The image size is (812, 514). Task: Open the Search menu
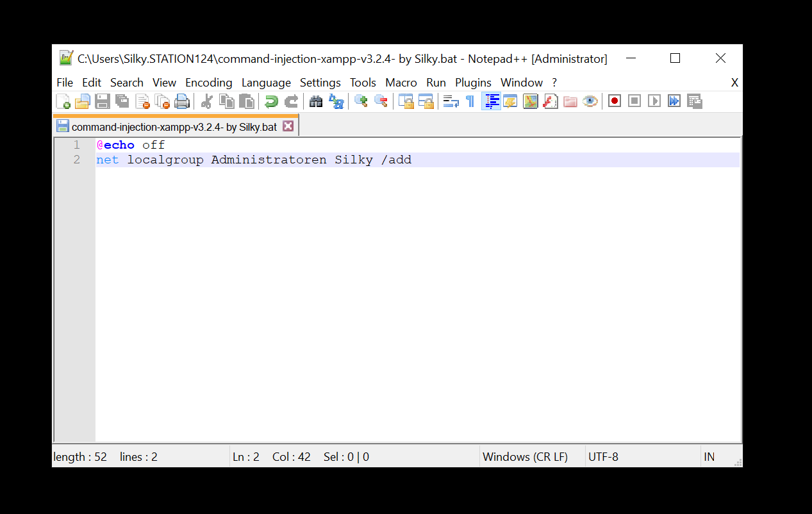tap(127, 83)
